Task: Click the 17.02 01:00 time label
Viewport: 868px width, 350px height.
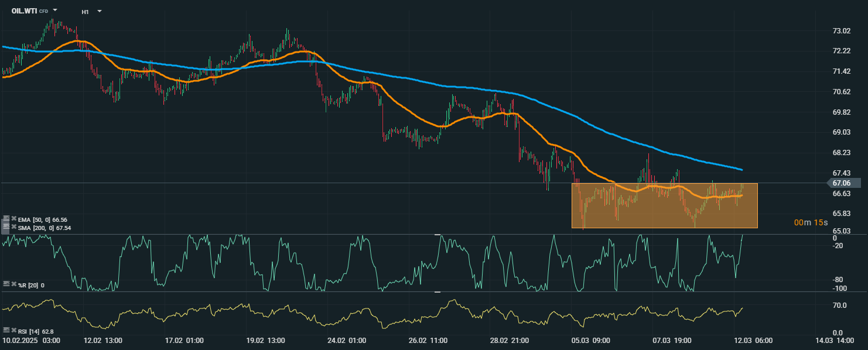Action: 184,340
